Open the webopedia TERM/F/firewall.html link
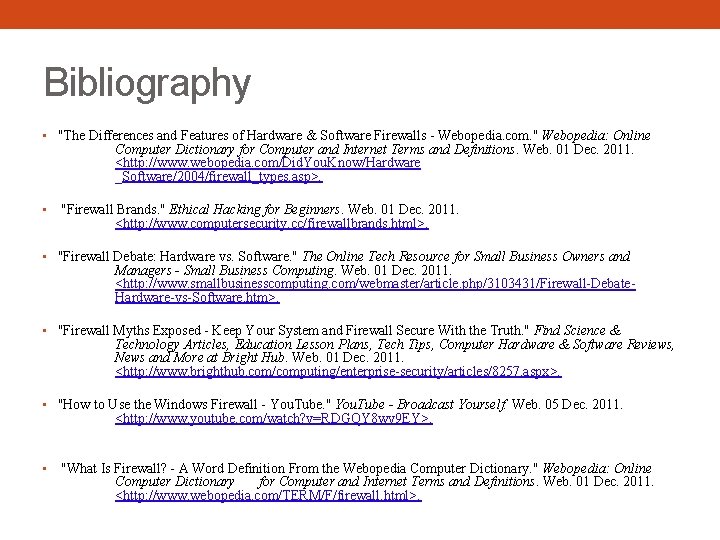Viewport: 720px width, 540px height. click(x=268, y=495)
